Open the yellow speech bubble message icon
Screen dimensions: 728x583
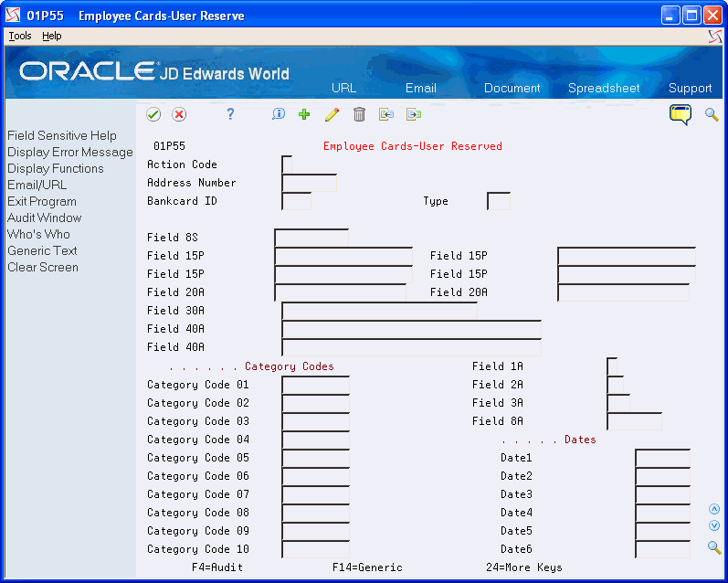681,114
